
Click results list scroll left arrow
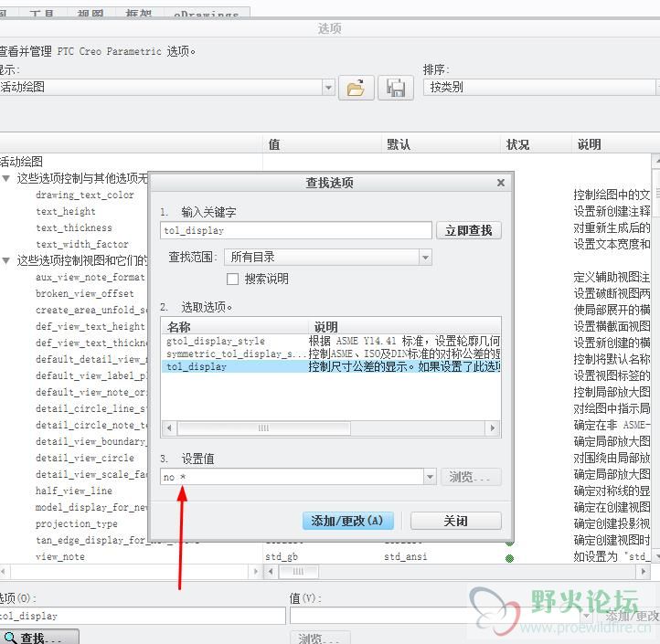pos(169,428)
